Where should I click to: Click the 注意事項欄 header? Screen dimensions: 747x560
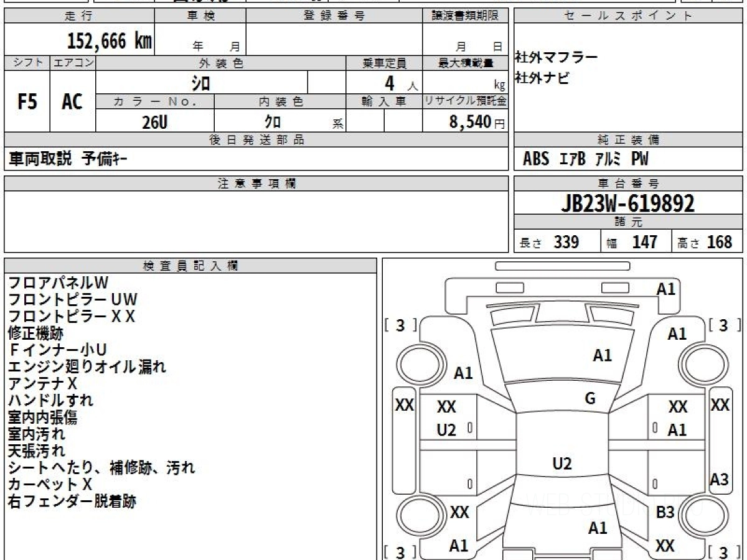coord(256,184)
